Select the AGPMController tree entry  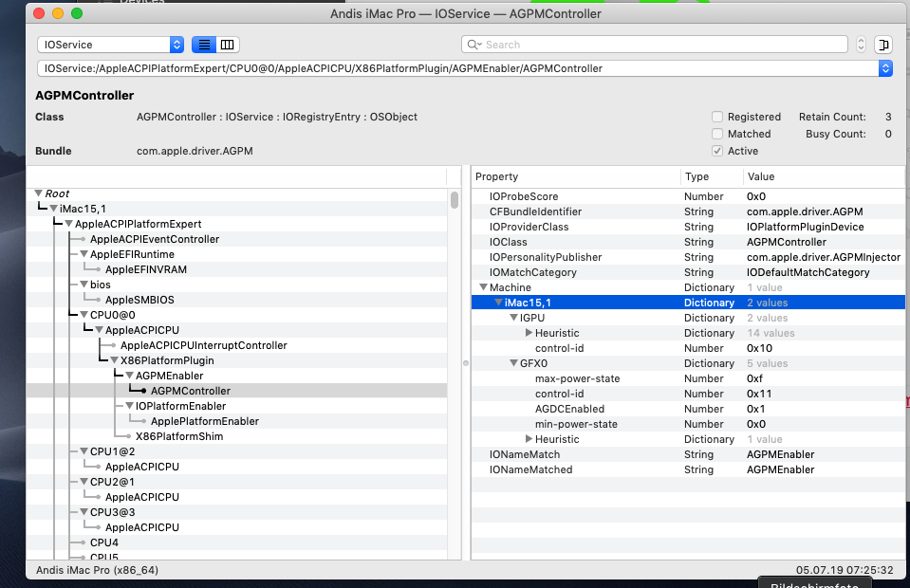coord(191,391)
